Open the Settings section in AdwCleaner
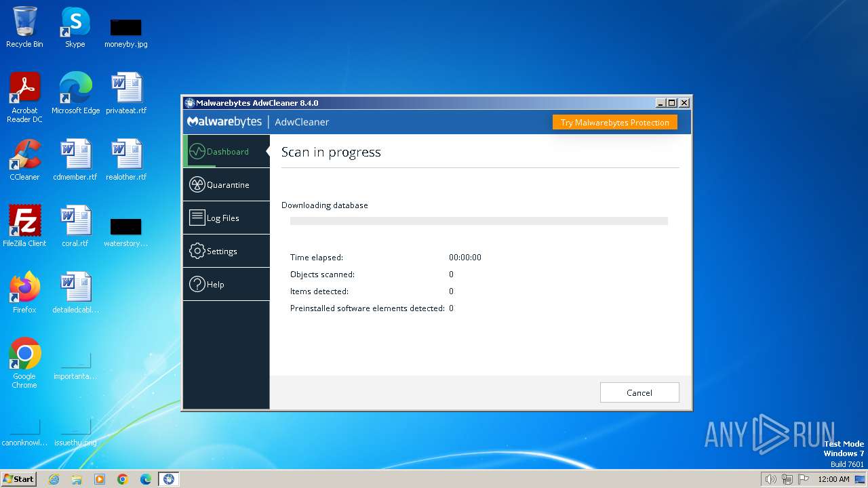The height and width of the screenshot is (488, 868). click(x=226, y=251)
